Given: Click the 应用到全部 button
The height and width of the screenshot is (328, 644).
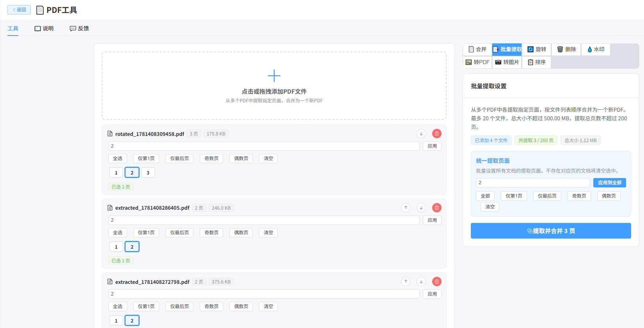Looking at the screenshot, I should 610,183.
